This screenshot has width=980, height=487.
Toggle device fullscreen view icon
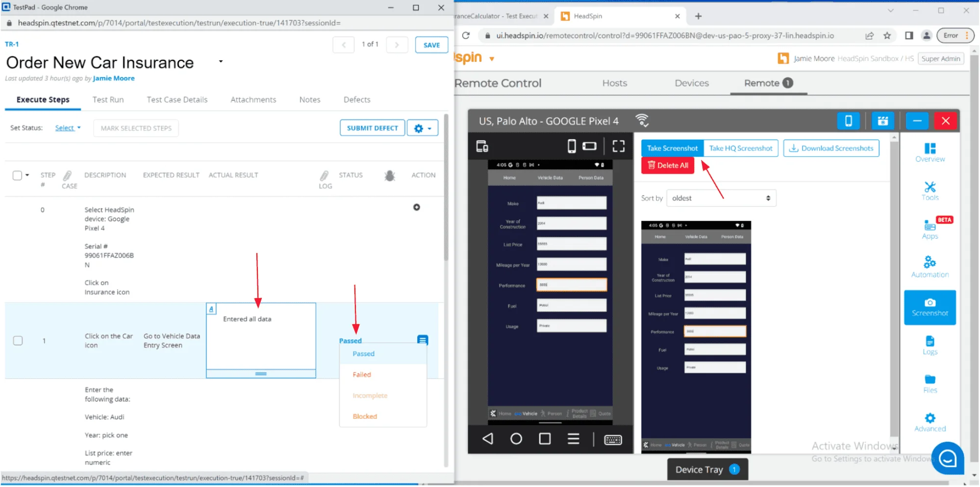point(619,146)
